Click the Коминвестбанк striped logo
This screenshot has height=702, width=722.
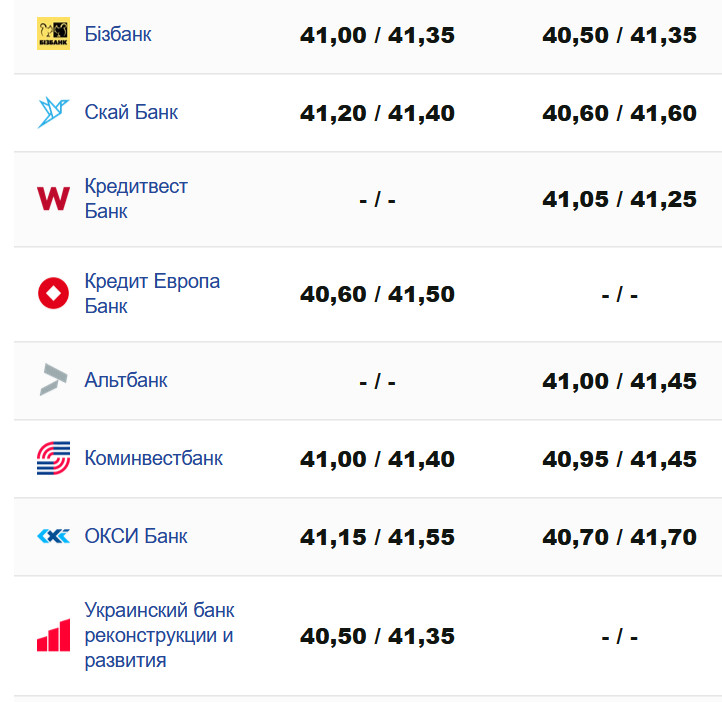tap(53, 458)
